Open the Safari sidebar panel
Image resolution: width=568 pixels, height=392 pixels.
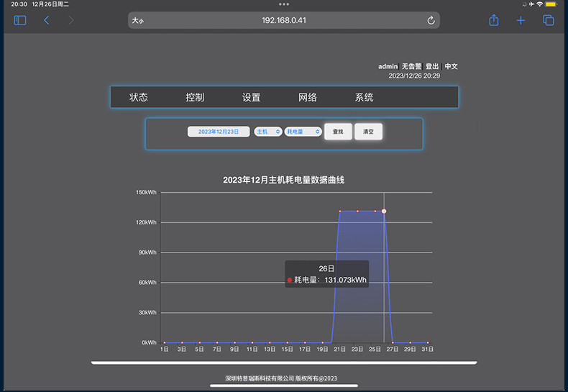[x=20, y=20]
